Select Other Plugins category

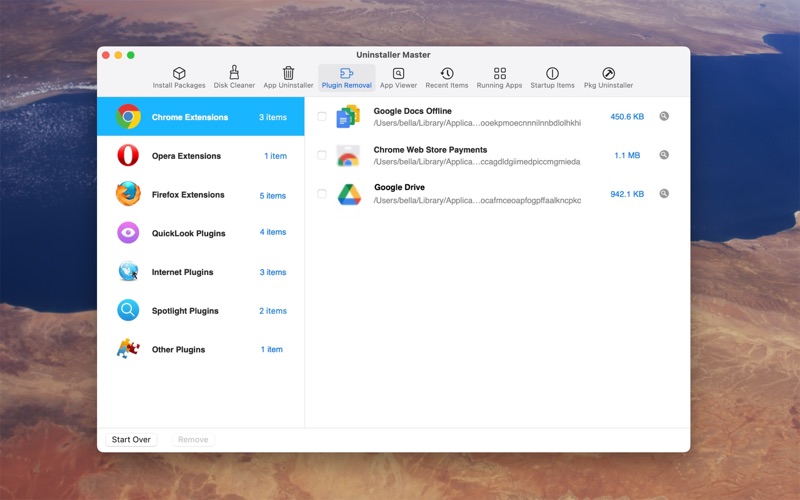tap(201, 349)
